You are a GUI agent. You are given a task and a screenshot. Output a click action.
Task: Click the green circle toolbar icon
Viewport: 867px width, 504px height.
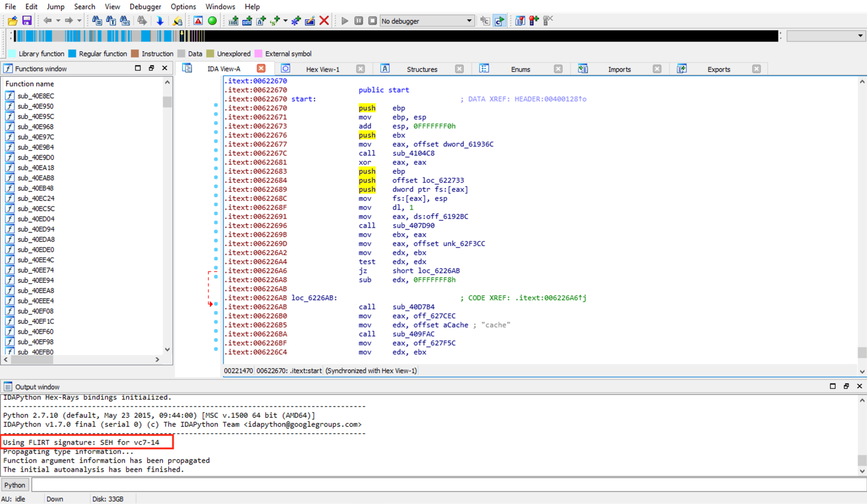[x=212, y=21]
